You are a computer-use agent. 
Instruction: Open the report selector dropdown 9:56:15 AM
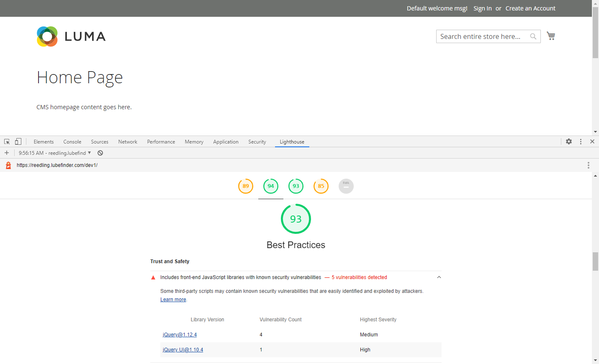tap(55, 153)
